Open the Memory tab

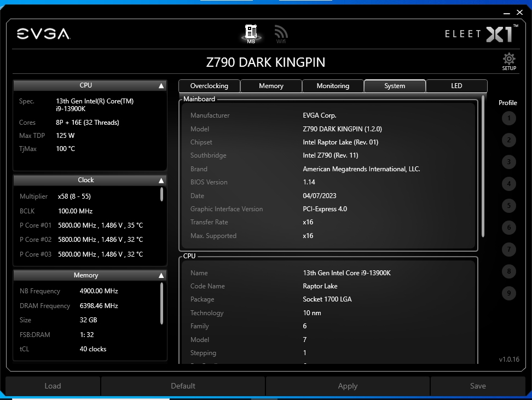[271, 86]
